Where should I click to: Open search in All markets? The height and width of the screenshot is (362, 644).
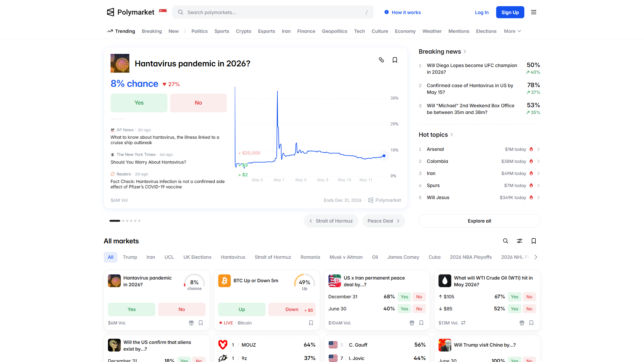pyautogui.click(x=505, y=241)
